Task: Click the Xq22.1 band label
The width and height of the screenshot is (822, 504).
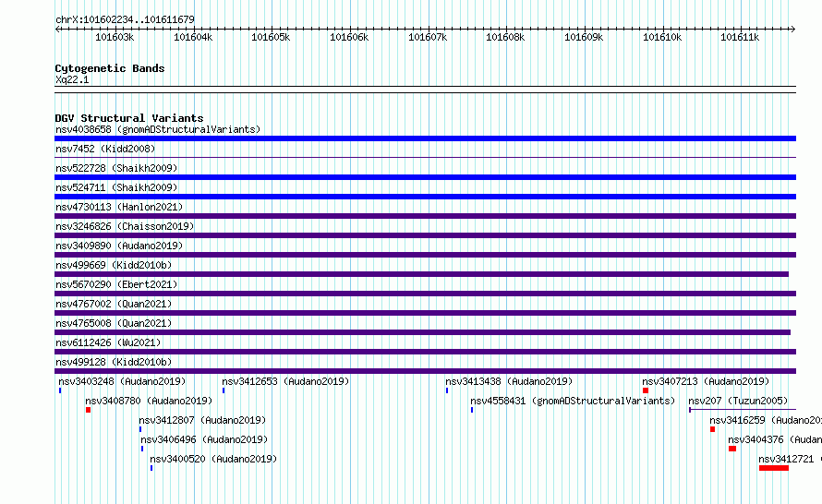Action: coord(72,79)
